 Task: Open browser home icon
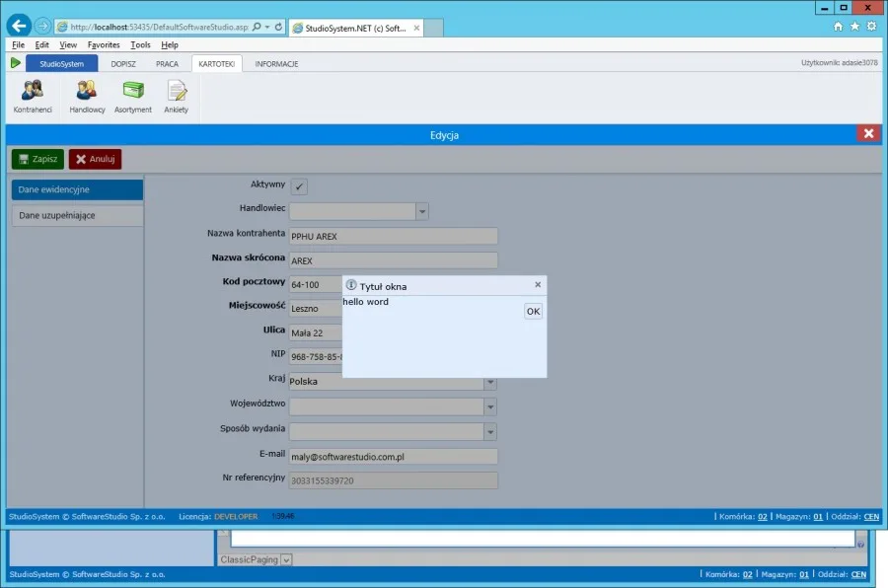[x=838, y=26]
